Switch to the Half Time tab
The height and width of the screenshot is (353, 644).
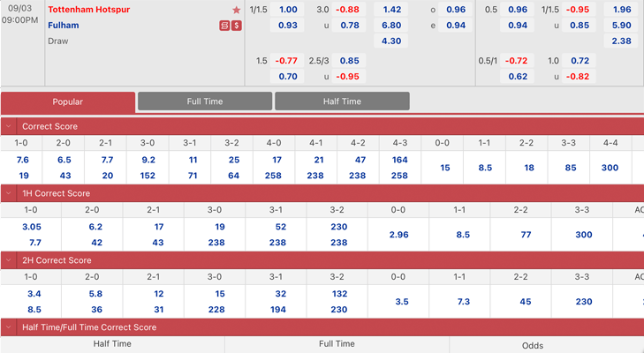click(342, 101)
